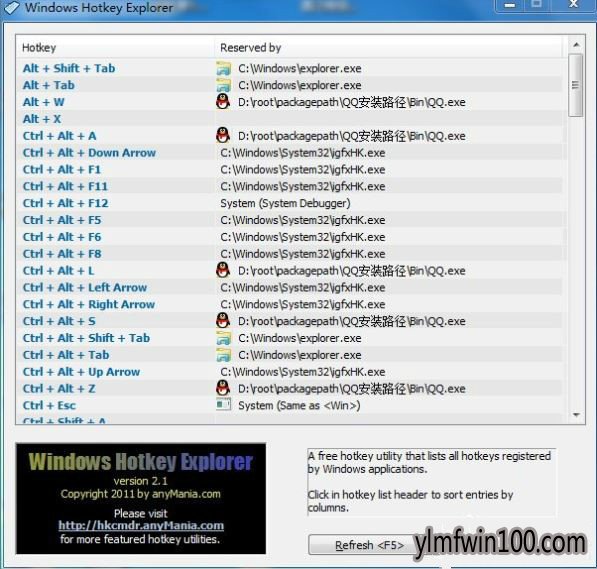
Task: Click the QQ penguin icon in Alt + W row
Action: coord(223,102)
